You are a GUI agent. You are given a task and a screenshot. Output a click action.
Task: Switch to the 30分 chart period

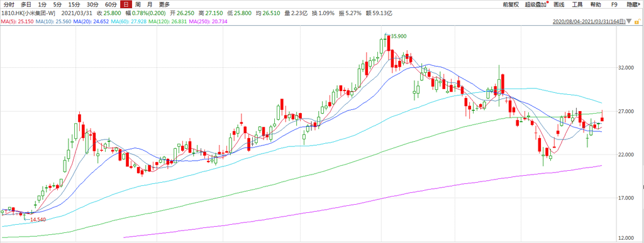[92, 5]
